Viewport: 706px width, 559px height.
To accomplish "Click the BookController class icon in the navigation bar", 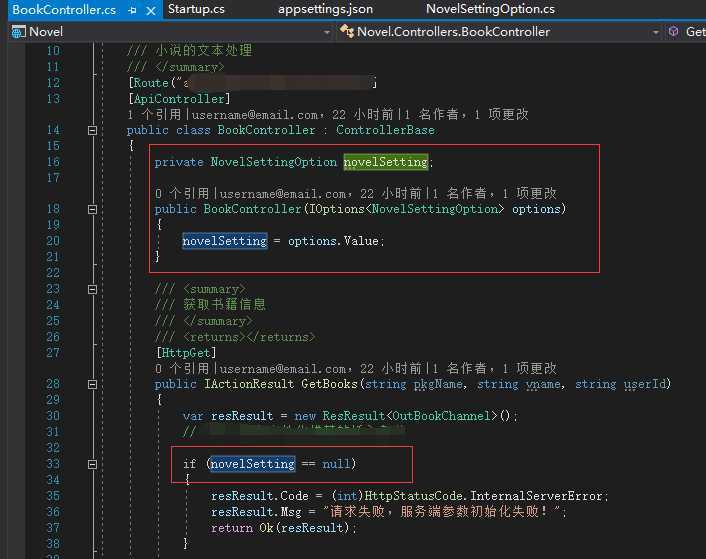I will point(347,31).
